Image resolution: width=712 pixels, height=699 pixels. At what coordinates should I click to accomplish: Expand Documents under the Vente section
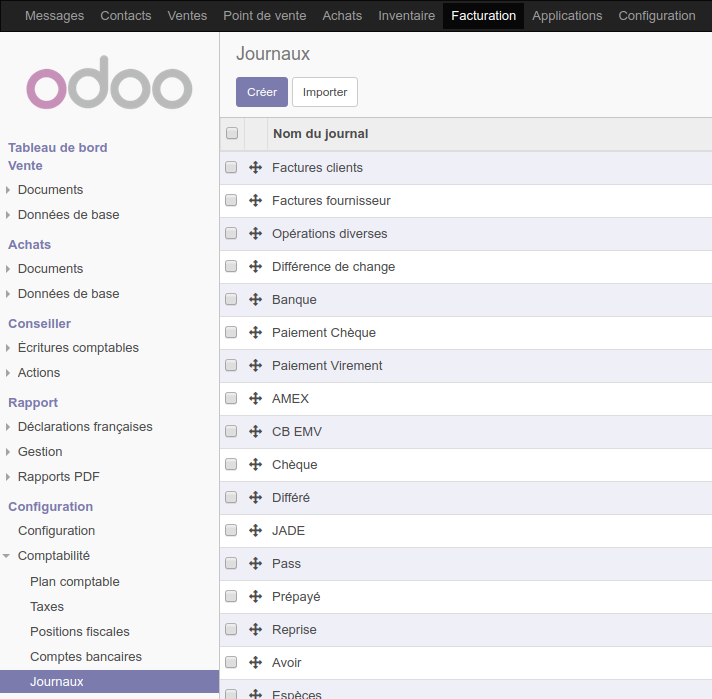coord(50,190)
